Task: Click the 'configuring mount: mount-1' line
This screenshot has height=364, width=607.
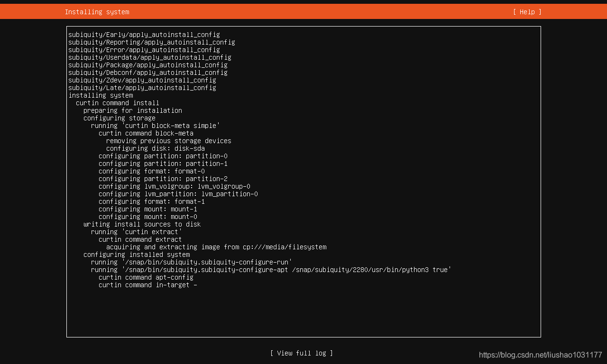Action: tap(148, 209)
